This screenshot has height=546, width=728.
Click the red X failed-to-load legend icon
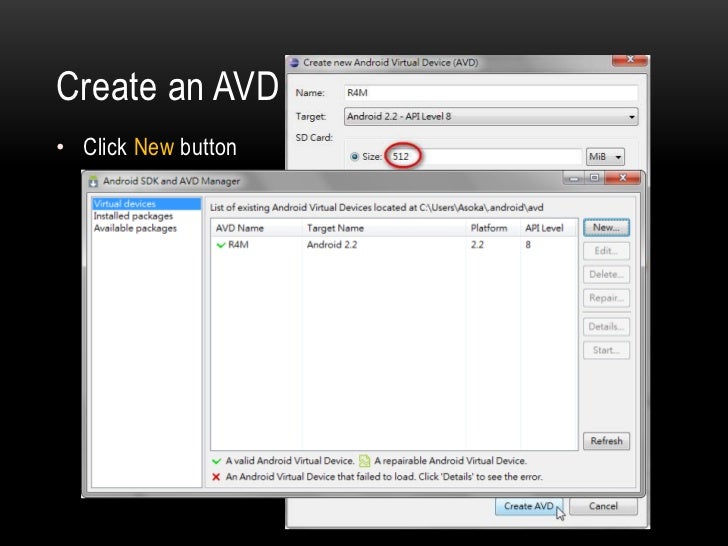(x=216, y=477)
